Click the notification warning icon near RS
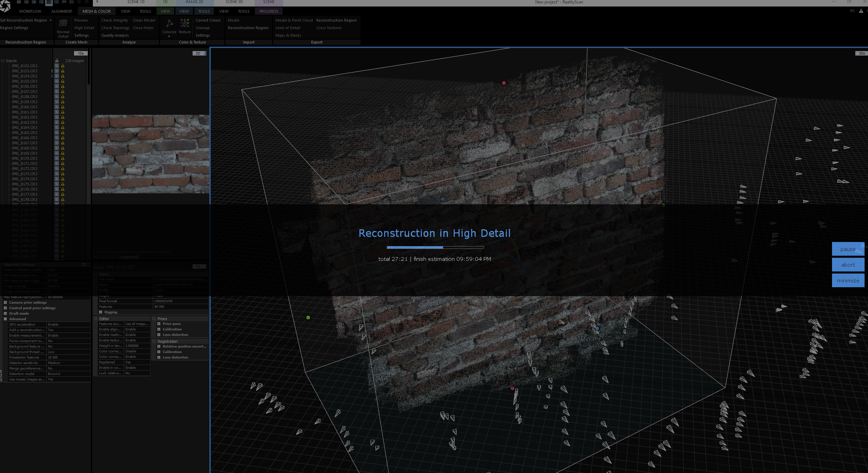The height and width of the screenshot is (473, 868). pos(861,11)
